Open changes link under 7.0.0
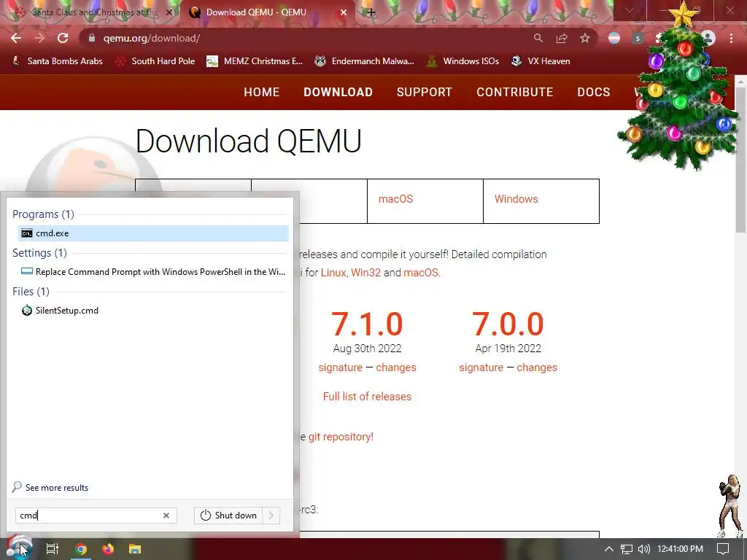747x560 pixels. click(x=537, y=367)
